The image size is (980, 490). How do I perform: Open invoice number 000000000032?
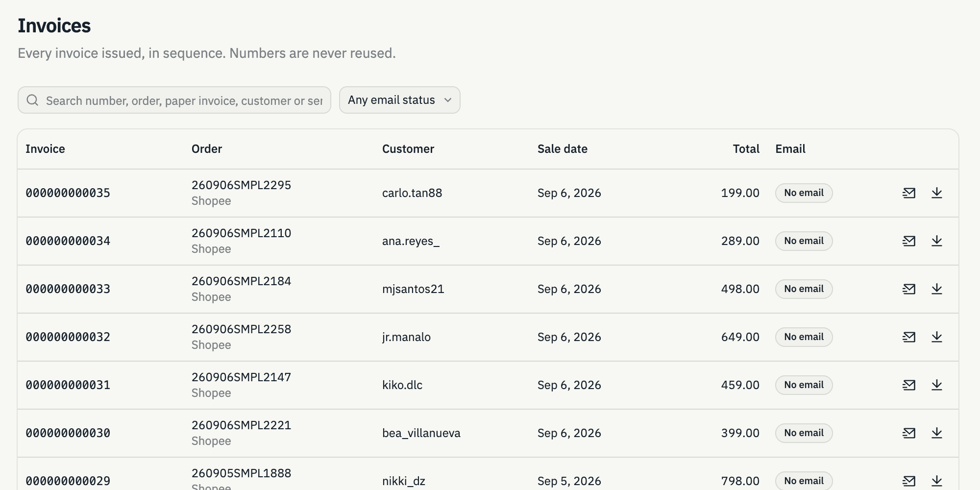click(68, 337)
